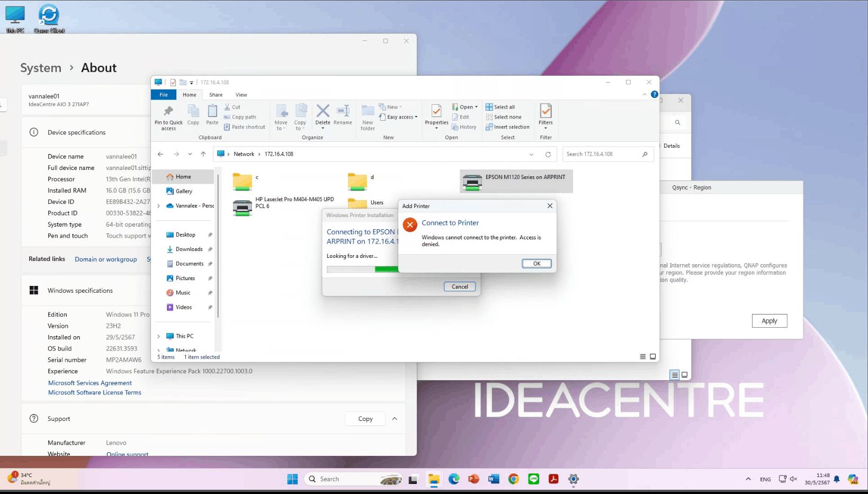868x494 pixels.
Task: Switch to details list view
Action: coord(643,357)
